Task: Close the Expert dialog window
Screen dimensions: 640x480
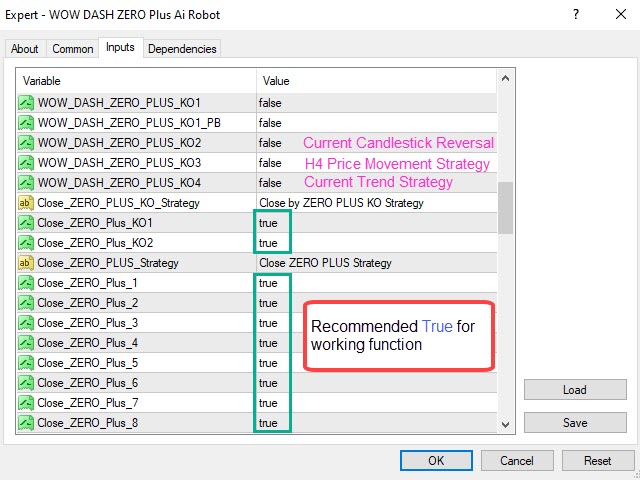Action: tap(621, 14)
